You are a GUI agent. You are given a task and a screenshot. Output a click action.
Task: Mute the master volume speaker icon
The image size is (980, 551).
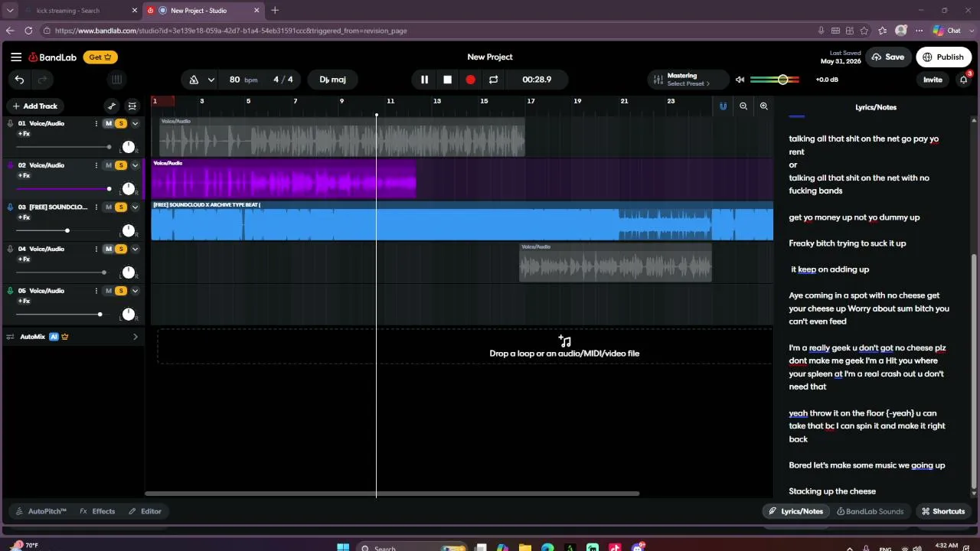740,80
